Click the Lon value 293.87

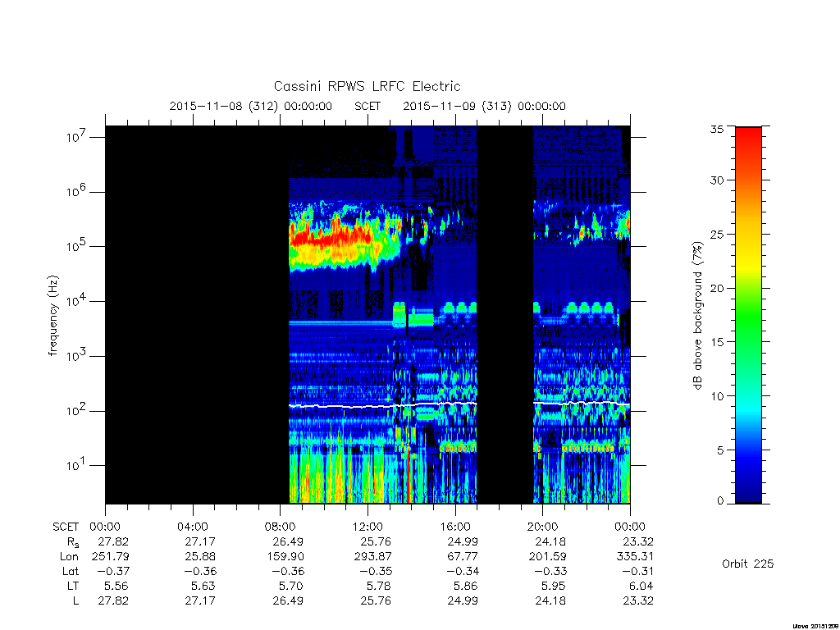373,556
